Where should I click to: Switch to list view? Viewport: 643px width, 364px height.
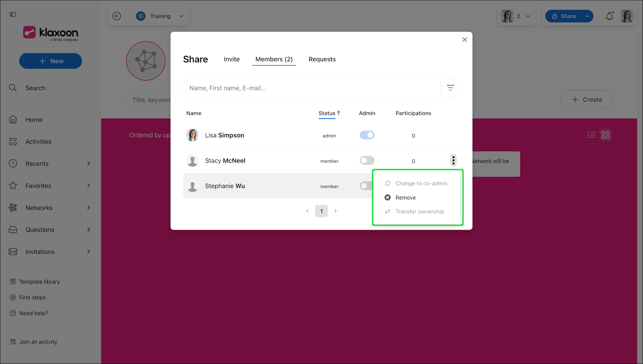(x=592, y=135)
